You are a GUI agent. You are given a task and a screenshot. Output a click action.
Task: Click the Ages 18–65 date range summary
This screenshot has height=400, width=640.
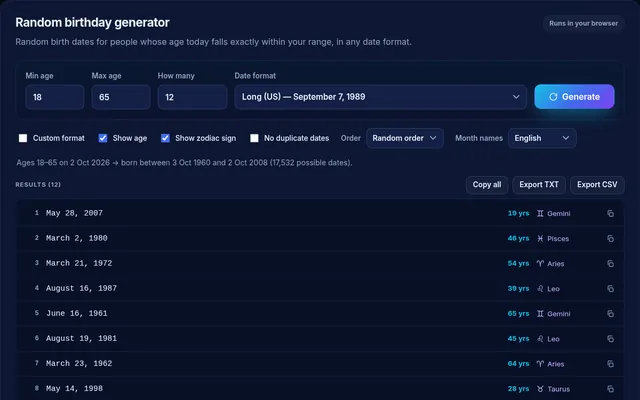point(184,163)
